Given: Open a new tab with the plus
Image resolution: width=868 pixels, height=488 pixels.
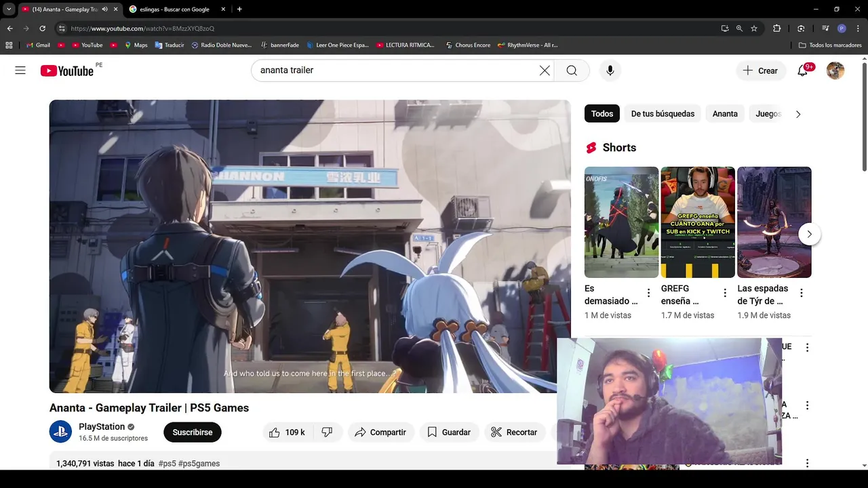Looking at the screenshot, I should pyautogui.click(x=239, y=9).
